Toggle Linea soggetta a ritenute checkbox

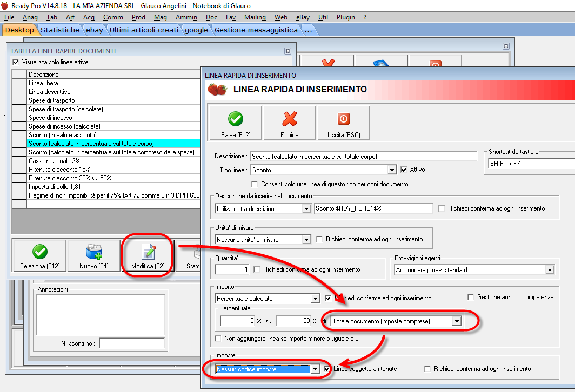tap(327, 369)
